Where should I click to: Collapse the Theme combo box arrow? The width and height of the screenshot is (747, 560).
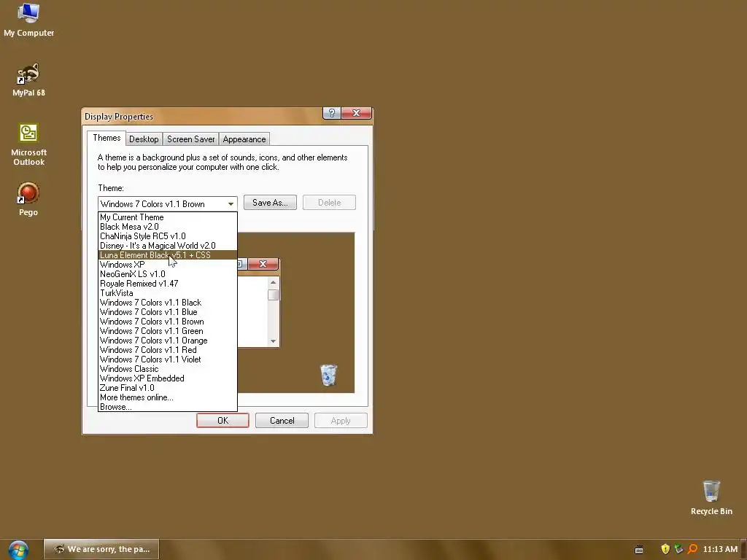[x=231, y=204]
